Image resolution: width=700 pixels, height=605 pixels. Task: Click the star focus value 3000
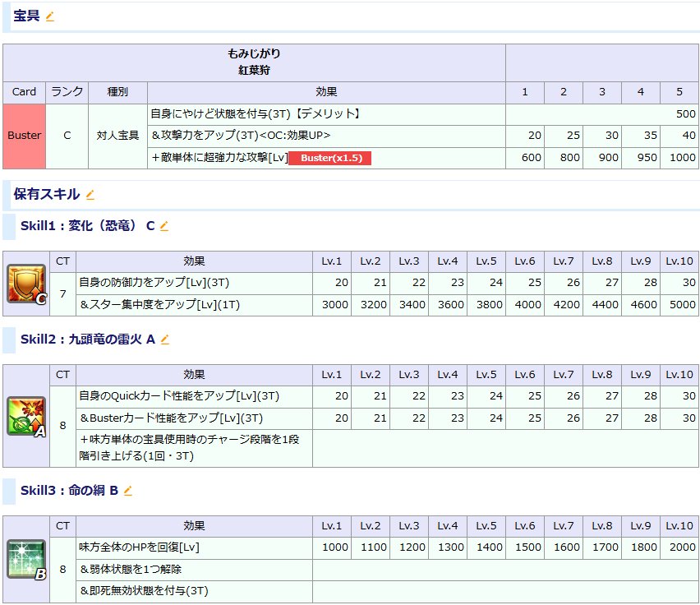click(335, 305)
